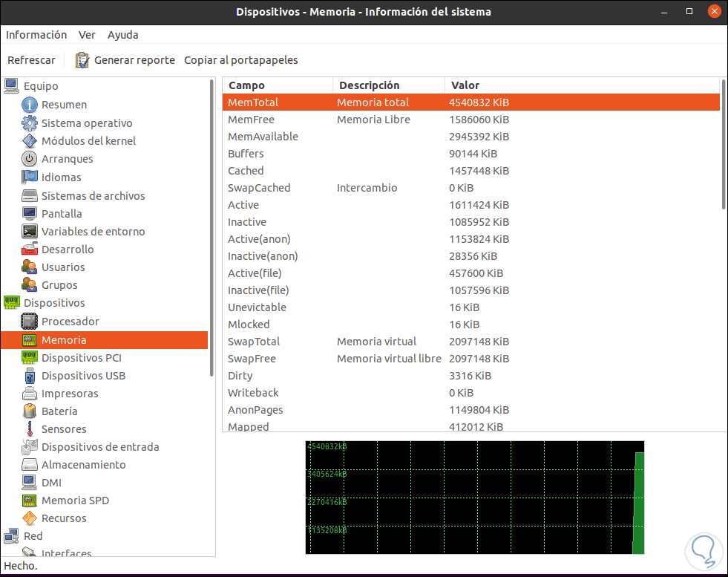This screenshot has width=728, height=577.
Task: Click the Batería icon
Action: pos(30,411)
